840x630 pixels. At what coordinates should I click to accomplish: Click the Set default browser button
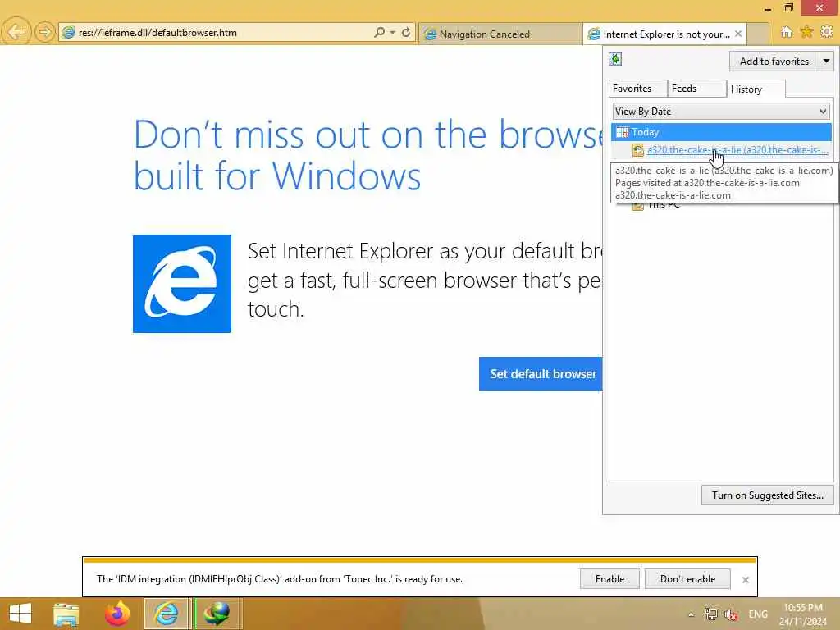click(x=541, y=374)
